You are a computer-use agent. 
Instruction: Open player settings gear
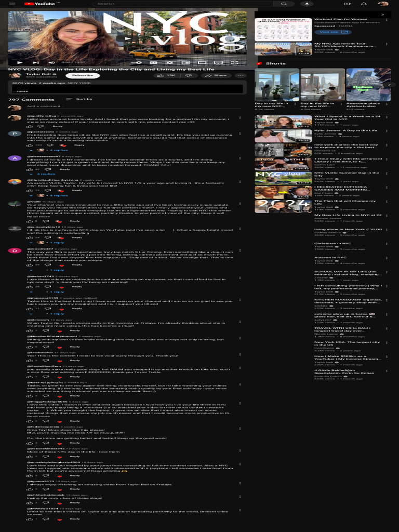[x=169, y=62]
